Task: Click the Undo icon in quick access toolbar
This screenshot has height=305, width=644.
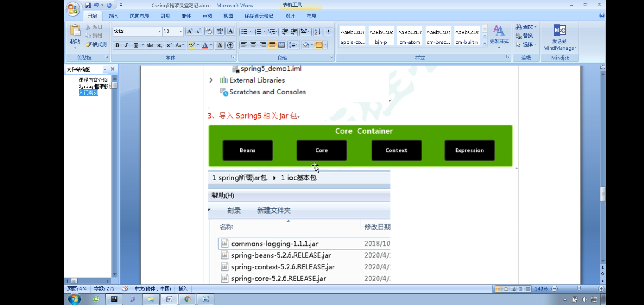Action: pos(97,5)
